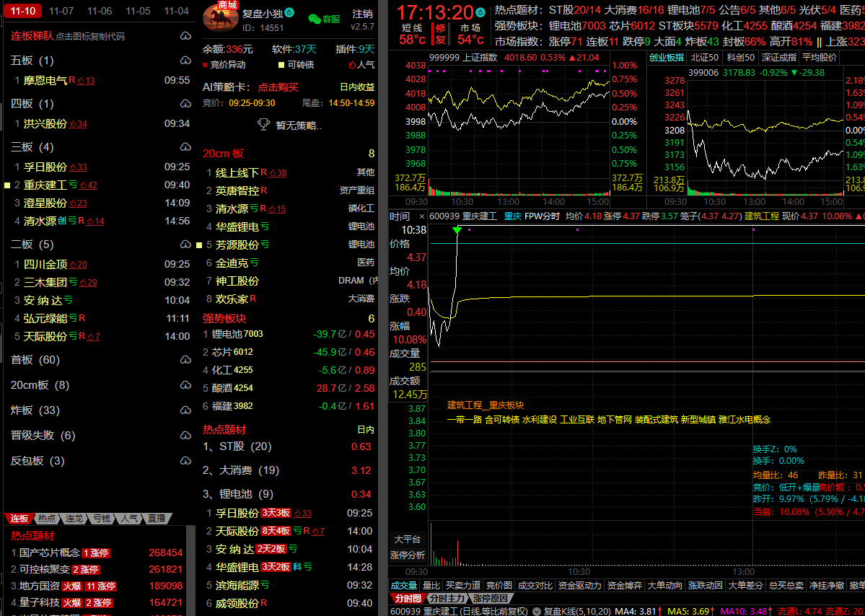Expand the 首板 (60) group
Image resolution: width=865 pixels, height=616 pixels.
pos(35,360)
